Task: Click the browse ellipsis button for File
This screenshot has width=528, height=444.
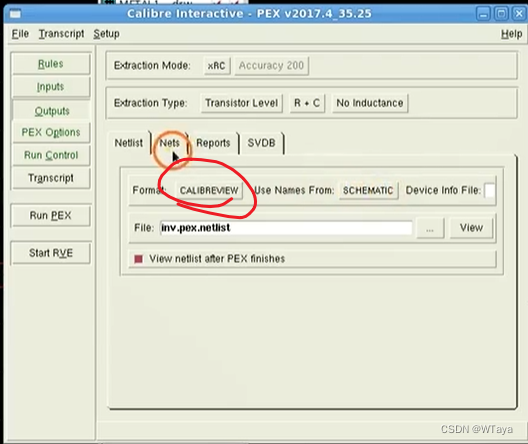Action: (x=430, y=229)
